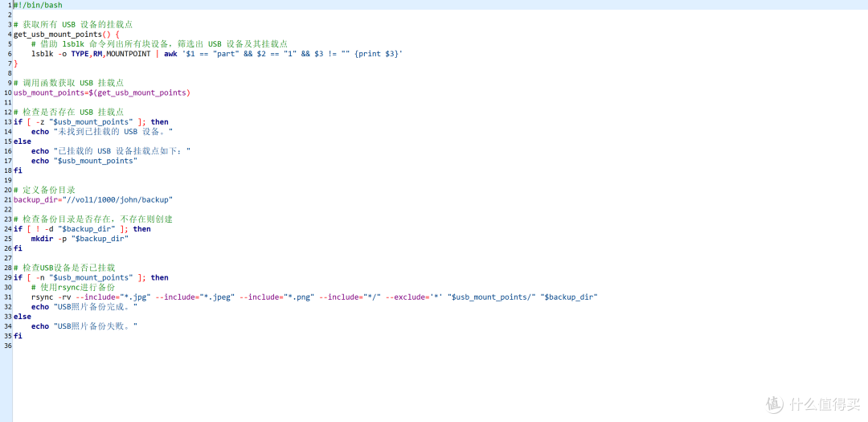Click the comment '# 调用函数获取 USB 挂载点'
Image resolution: width=868 pixels, height=422 pixels.
click(68, 83)
